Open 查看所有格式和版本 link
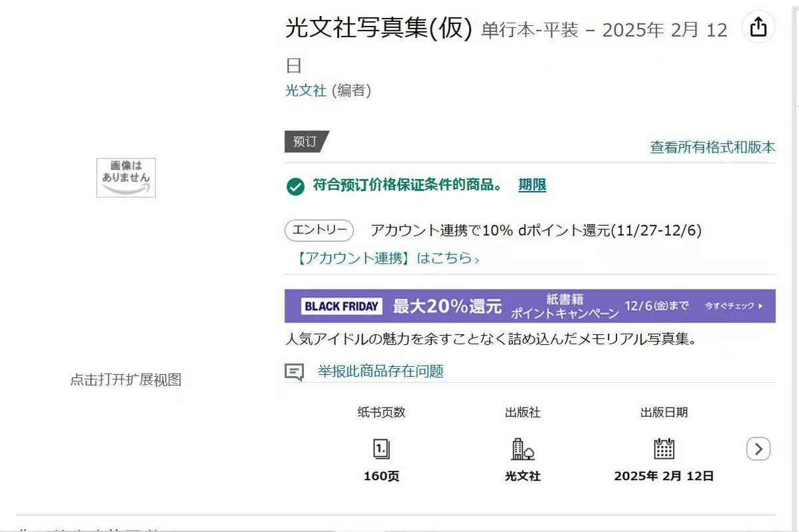 coord(712,147)
